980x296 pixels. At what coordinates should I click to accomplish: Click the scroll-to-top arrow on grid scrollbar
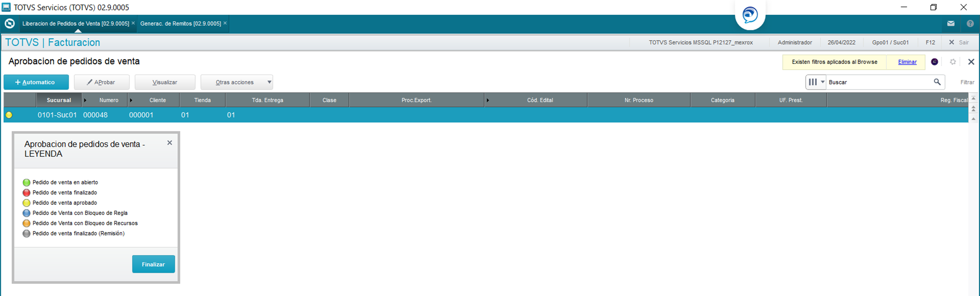[x=973, y=98]
